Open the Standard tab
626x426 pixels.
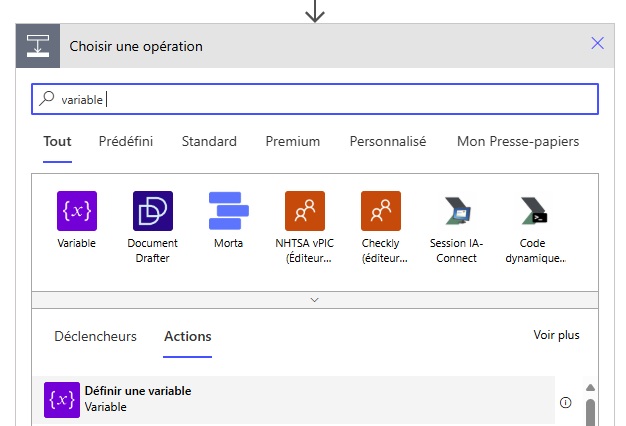209,142
